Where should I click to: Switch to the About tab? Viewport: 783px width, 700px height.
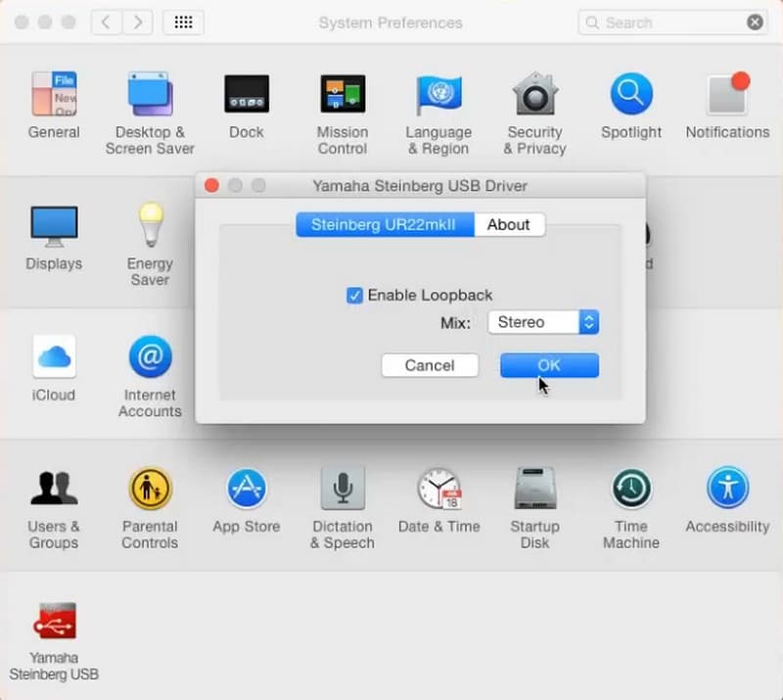tap(509, 225)
